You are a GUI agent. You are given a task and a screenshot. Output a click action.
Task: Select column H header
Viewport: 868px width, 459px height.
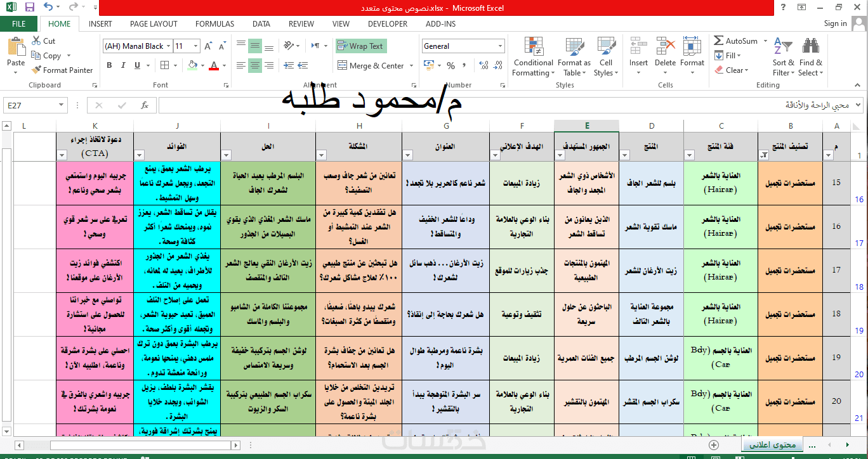(359, 126)
